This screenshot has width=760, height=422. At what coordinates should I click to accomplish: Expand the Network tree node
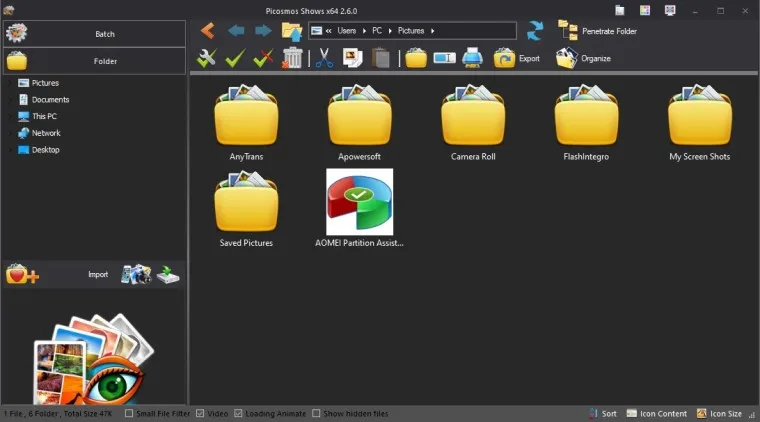11,133
